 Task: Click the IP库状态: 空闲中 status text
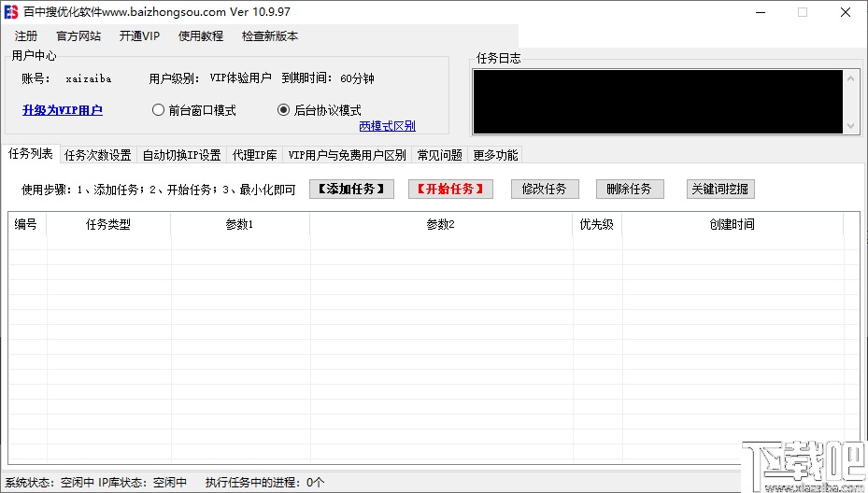[x=142, y=483]
